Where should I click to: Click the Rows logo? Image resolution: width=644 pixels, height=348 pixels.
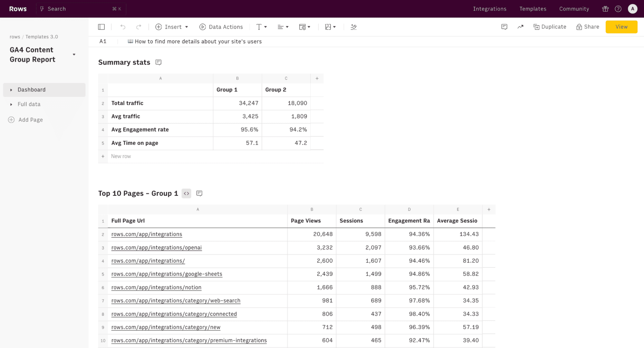(18, 9)
